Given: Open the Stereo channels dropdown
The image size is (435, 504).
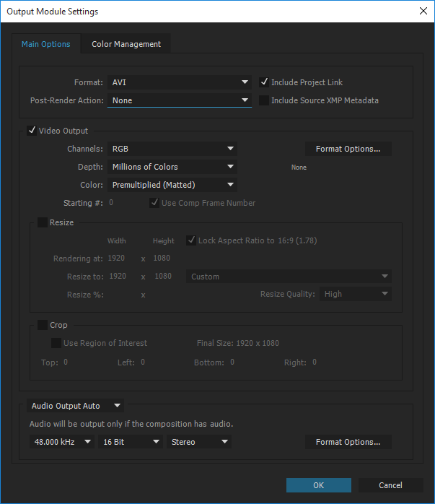Looking at the screenshot, I should pos(199,442).
